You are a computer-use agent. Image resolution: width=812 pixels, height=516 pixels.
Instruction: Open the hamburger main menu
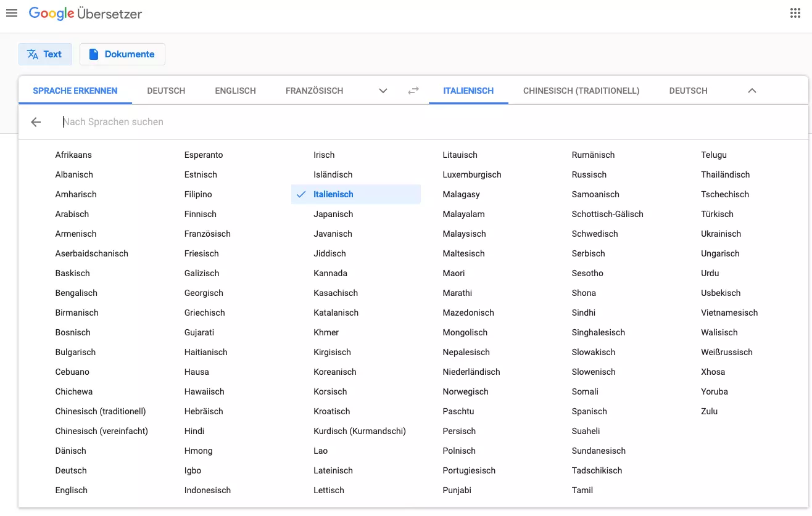(11, 13)
